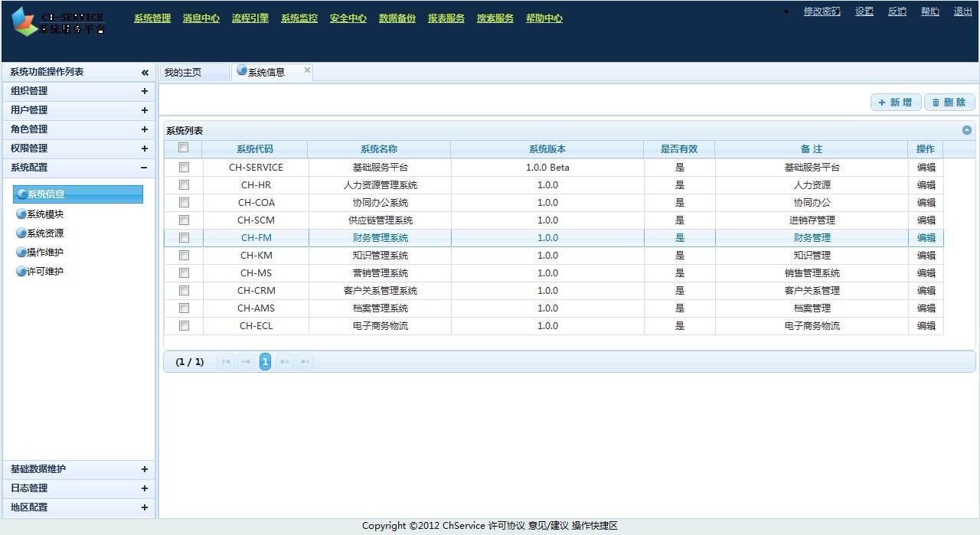Image resolution: width=980 pixels, height=535 pixels.
Task: Select the 财务管理系统 name cell
Action: (380, 238)
